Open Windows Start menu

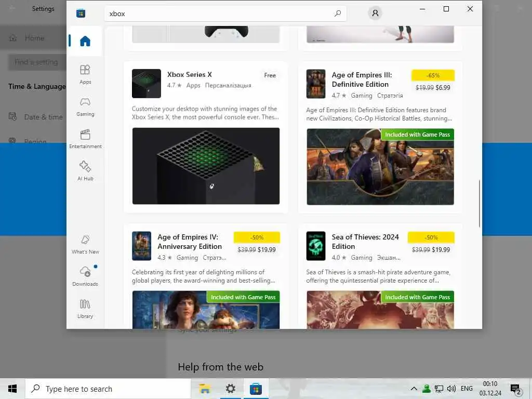(12, 389)
